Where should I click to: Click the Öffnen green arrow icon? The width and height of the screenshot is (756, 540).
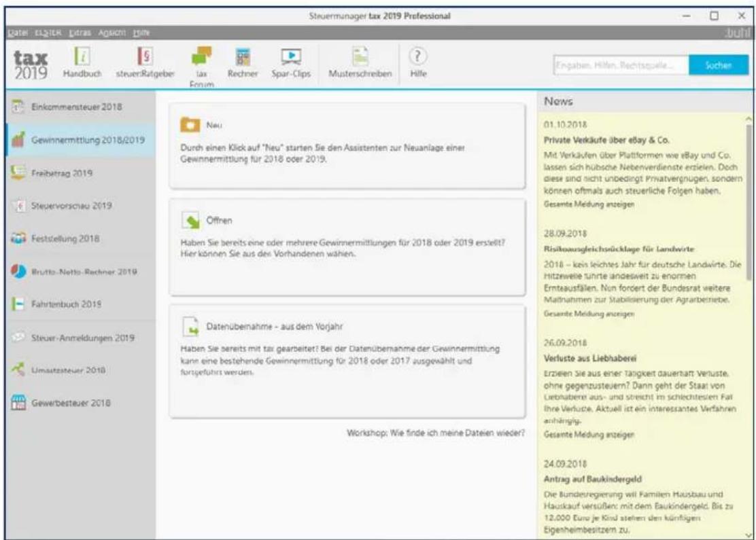[191, 221]
